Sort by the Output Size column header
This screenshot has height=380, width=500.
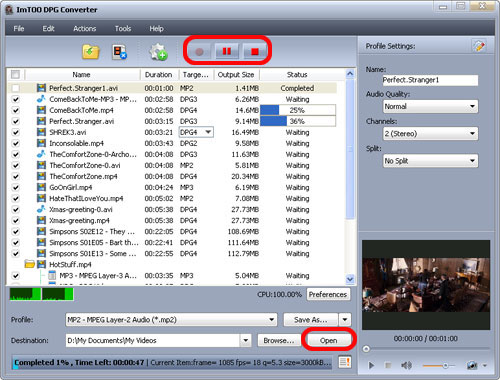pos(236,75)
